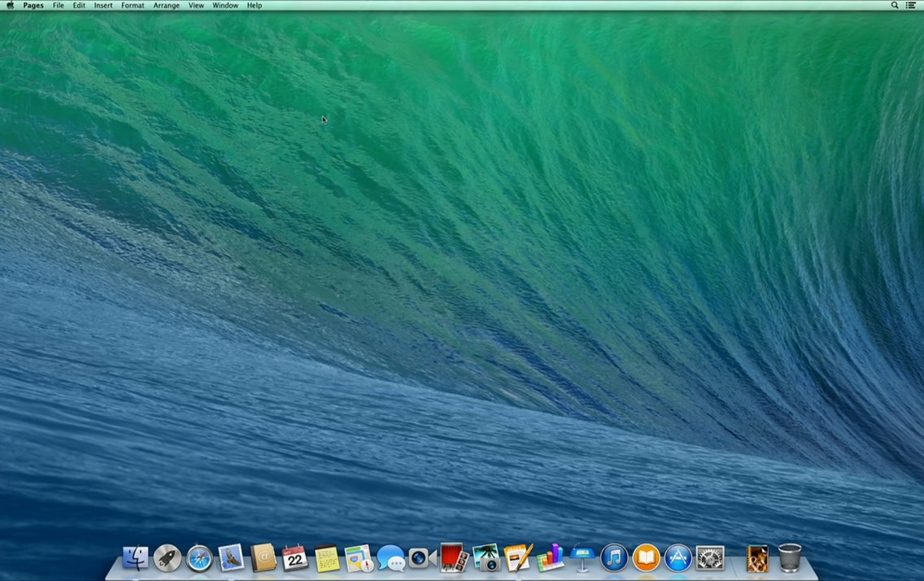Open the Arrange menu
This screenshot has height=581, width=924.
coord(166,5)
